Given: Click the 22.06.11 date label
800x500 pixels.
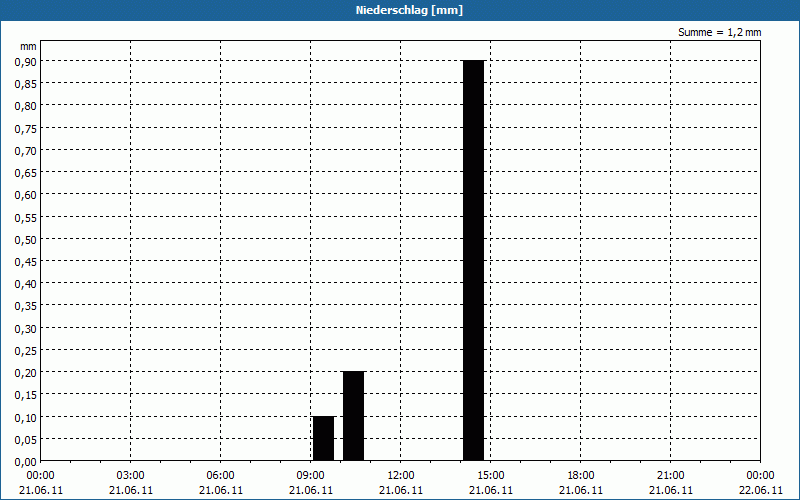Looking at the screenshot, I should pos(760,490).
